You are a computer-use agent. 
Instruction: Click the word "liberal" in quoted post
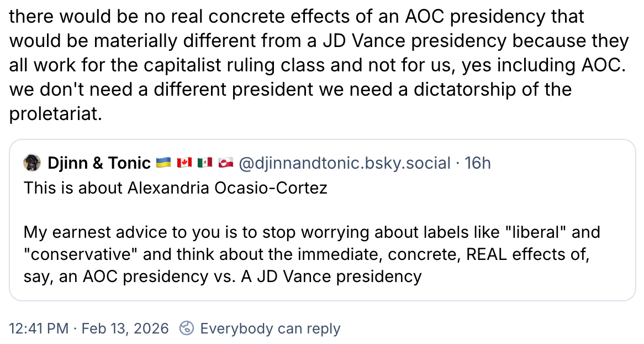point(529,232)
